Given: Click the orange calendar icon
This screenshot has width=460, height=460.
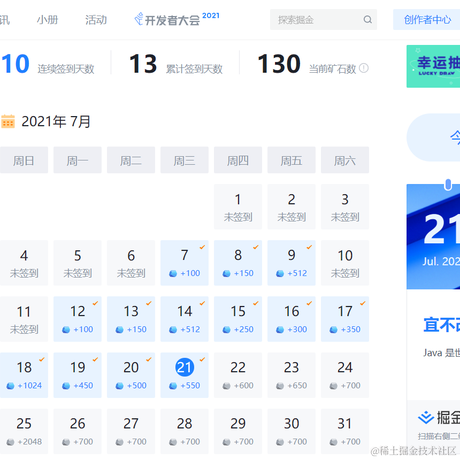Looking at the screenshot, I should 8,121.
